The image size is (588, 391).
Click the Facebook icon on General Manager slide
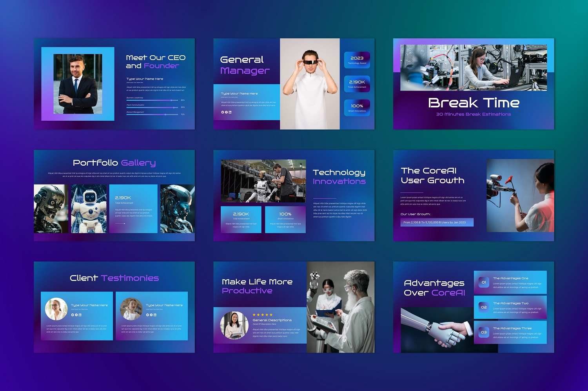[x=226, y=112]
